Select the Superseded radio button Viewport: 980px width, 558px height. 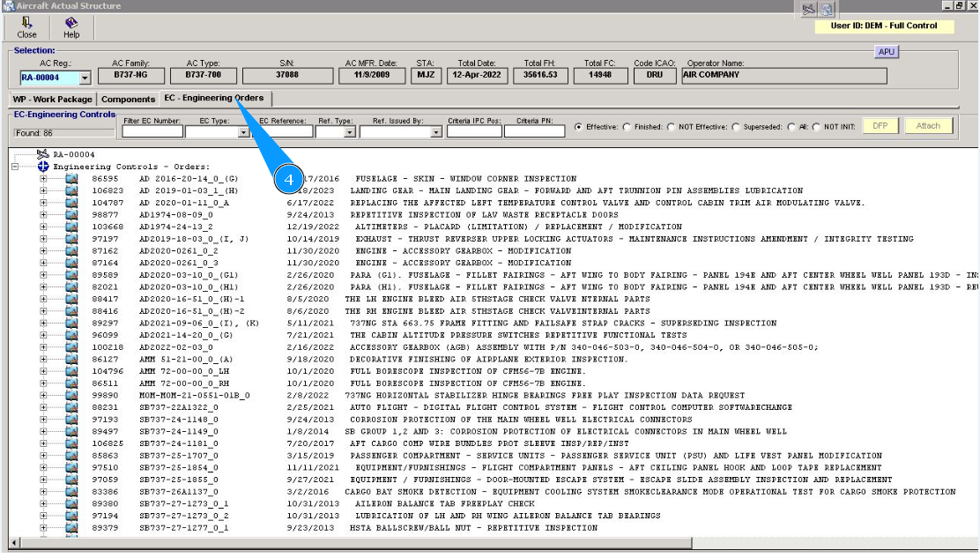click(x=736, y=127)
